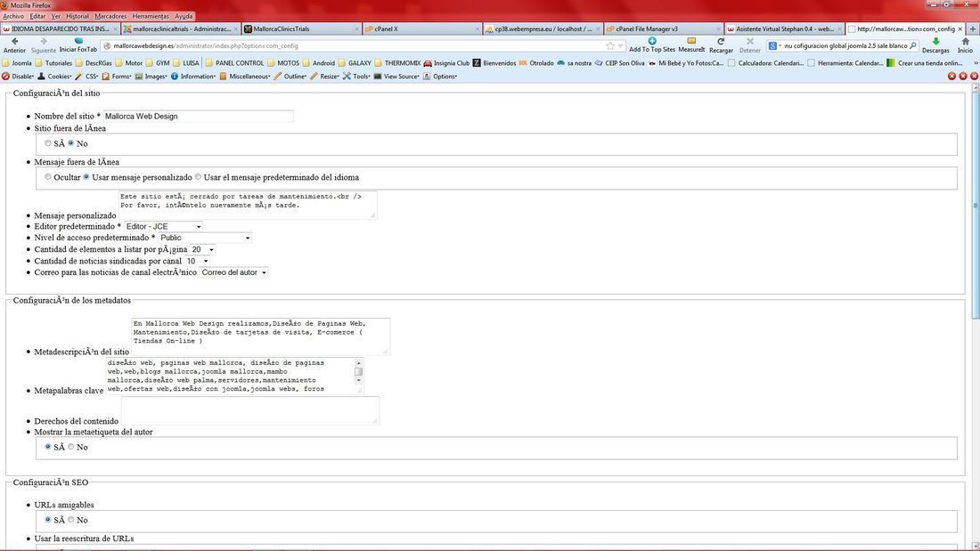Screen dimensions: 980x551
Task: Open the Historial menu
Action: [x=78, y=16]
